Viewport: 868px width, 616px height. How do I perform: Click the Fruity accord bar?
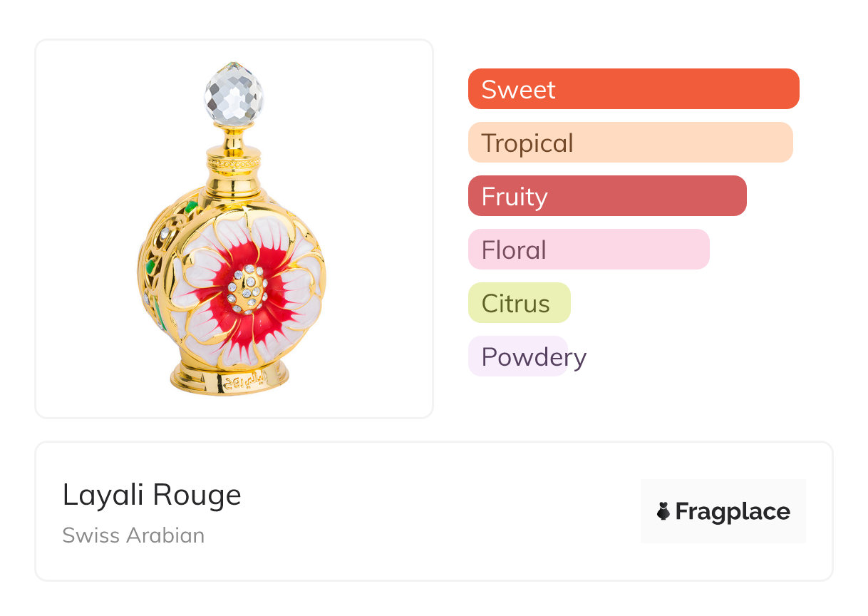click(607, 196)
